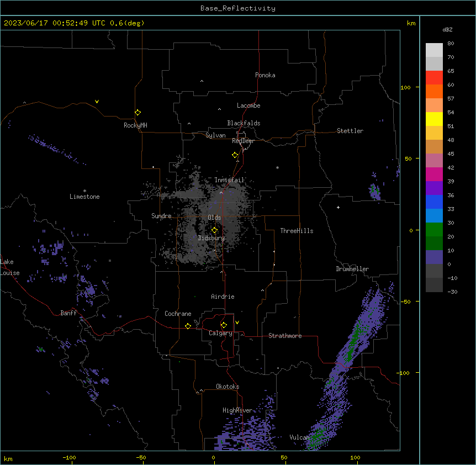Select the RockyMH map label

point(135,125)
